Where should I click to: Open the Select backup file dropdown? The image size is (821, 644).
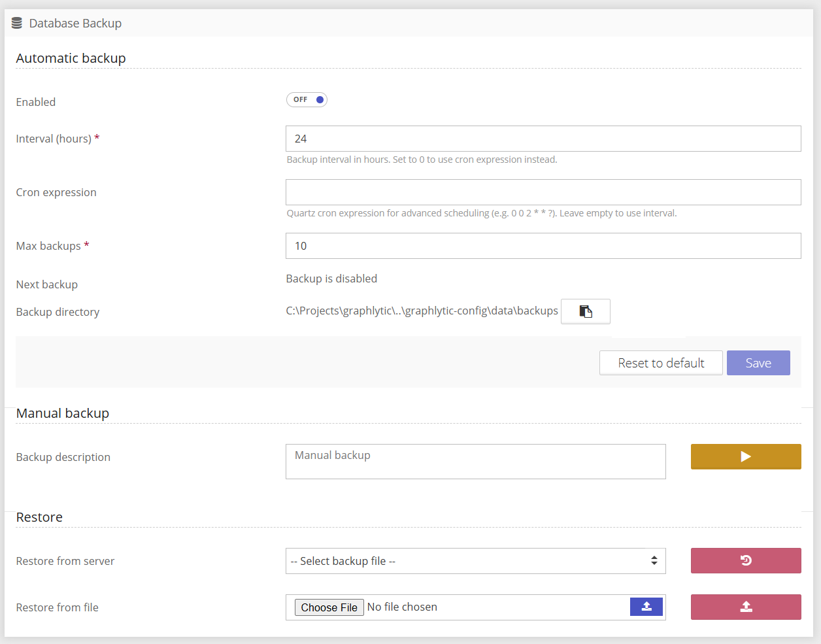tap(476, 561)
